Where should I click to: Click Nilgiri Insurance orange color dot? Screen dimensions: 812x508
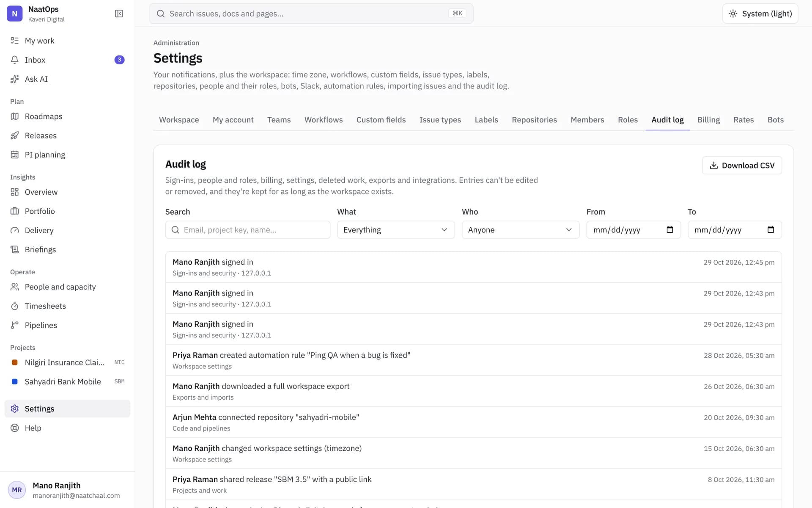click(15, 362)
